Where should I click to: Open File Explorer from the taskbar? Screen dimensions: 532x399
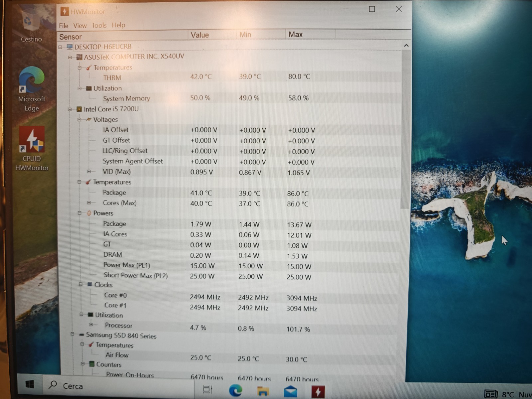click(x=263, y=390)
